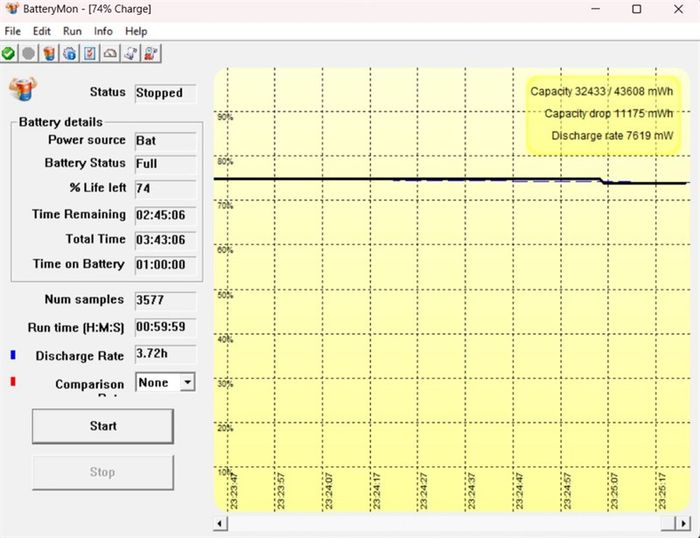Click the 23:25:07 time axis label
The width and height of the screenshot is (700, 538).
point(614,491)
